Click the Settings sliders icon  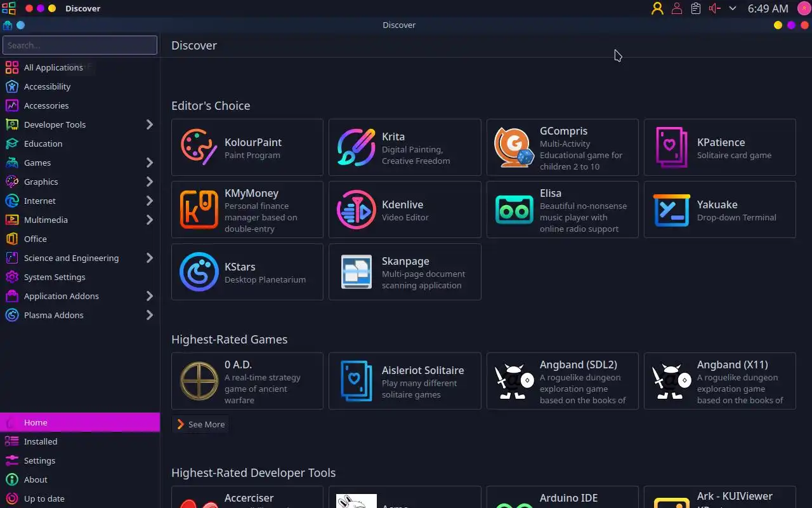click(x=11, y=460)
